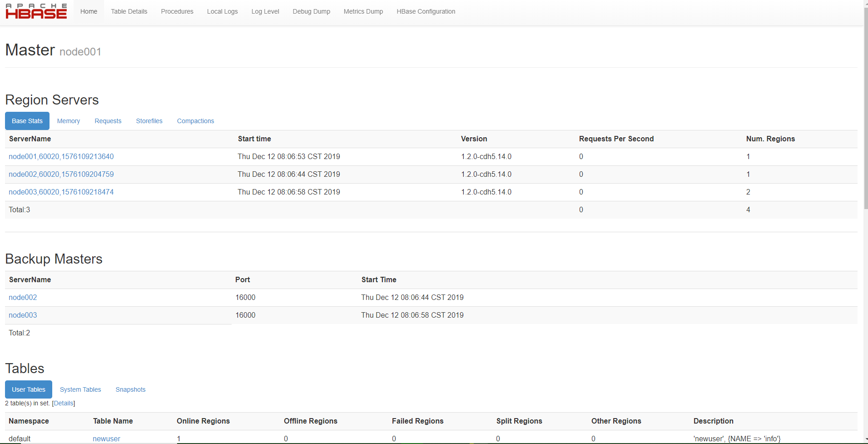Viewport: 868px width, 444px height.
Task: Click the Table Name column header
Action: coord(113,421)
